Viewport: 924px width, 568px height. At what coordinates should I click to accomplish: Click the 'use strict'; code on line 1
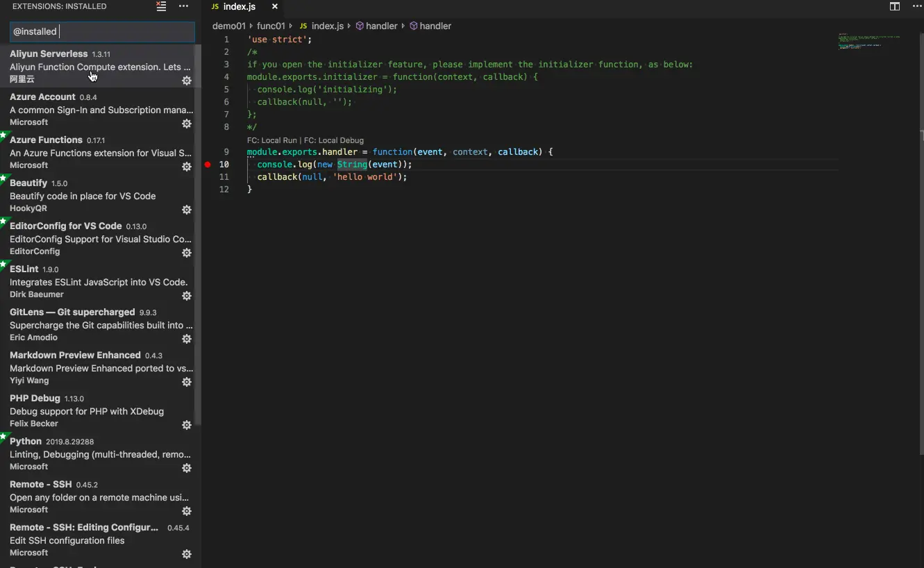tap(280, 40)
